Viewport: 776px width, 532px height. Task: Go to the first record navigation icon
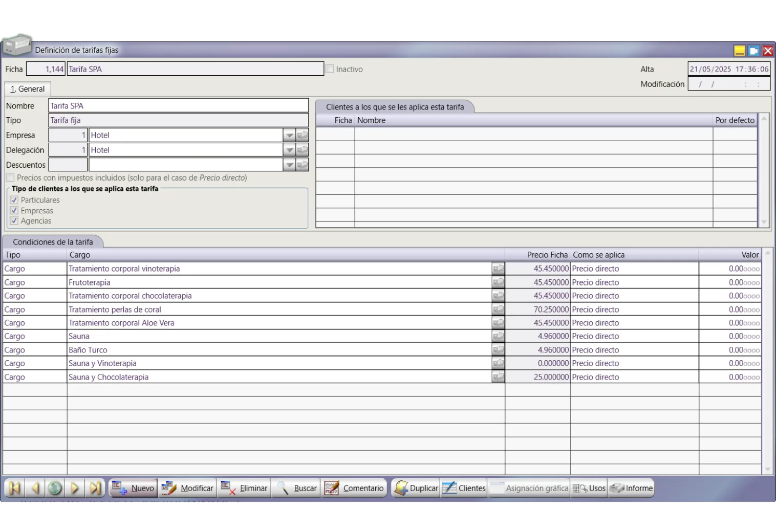[15, 489]
